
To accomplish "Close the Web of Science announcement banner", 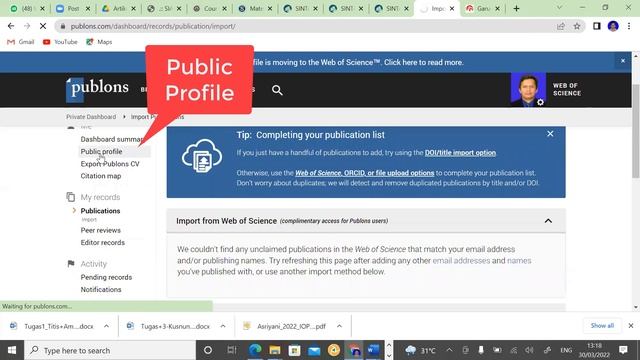I will pyautogui.click(x=623, y=61).
